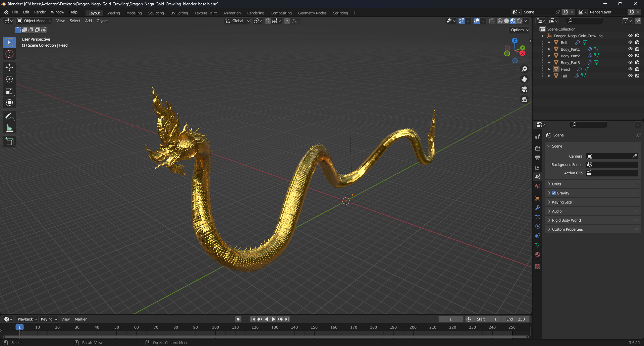The width and height of the screenshot is (644, 346).
Task: Select the Transform tool
Action: click(x=9, y=103)
